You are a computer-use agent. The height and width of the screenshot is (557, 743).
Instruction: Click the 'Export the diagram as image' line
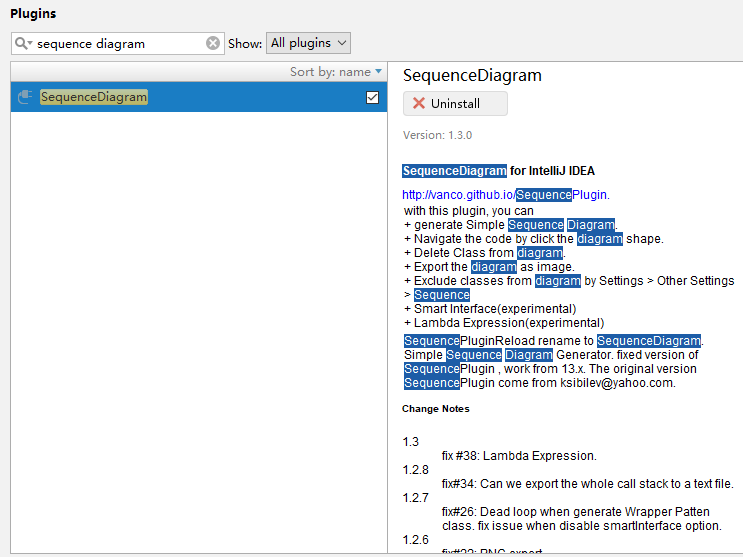pyautogui.click(x=489, y=267)
